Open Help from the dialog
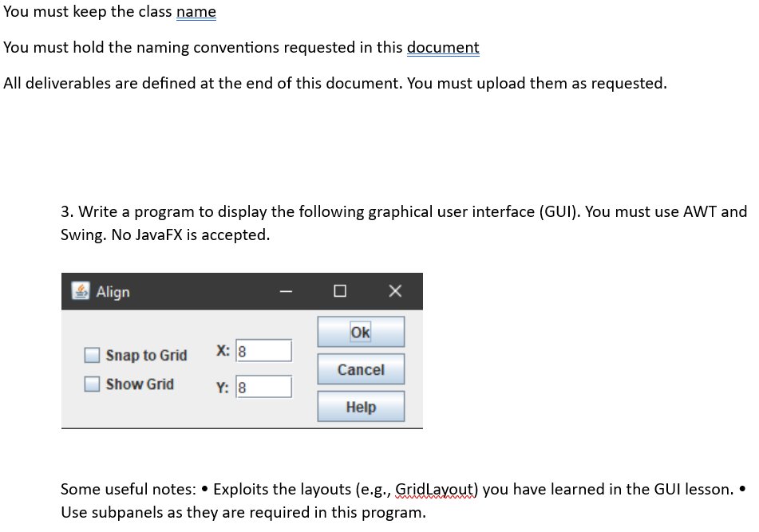The width and height of the screenshot is (759, 532). coord(361,406)
